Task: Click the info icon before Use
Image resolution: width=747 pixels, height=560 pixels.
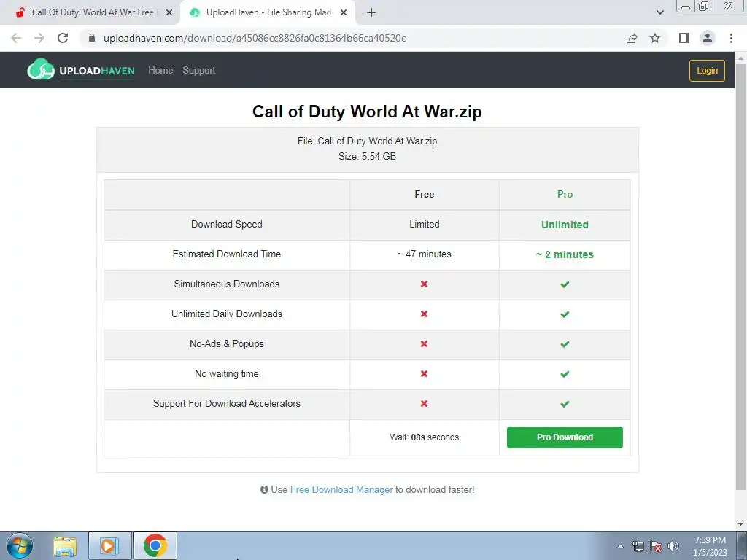Action: pyautogui.click(x=264, y=489)
